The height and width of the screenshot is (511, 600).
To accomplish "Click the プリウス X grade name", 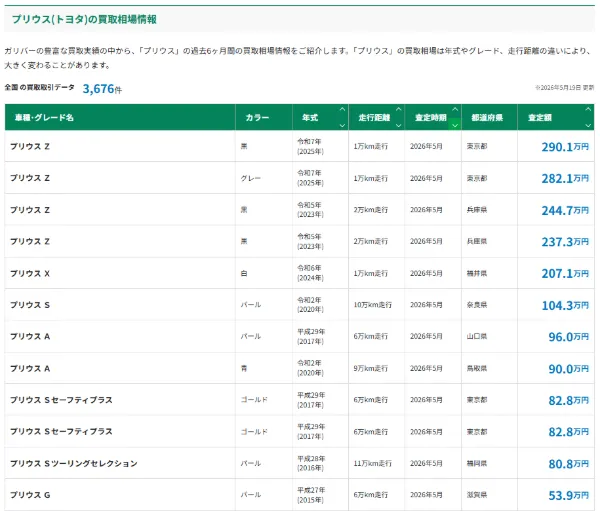I will tap(30, 273).
